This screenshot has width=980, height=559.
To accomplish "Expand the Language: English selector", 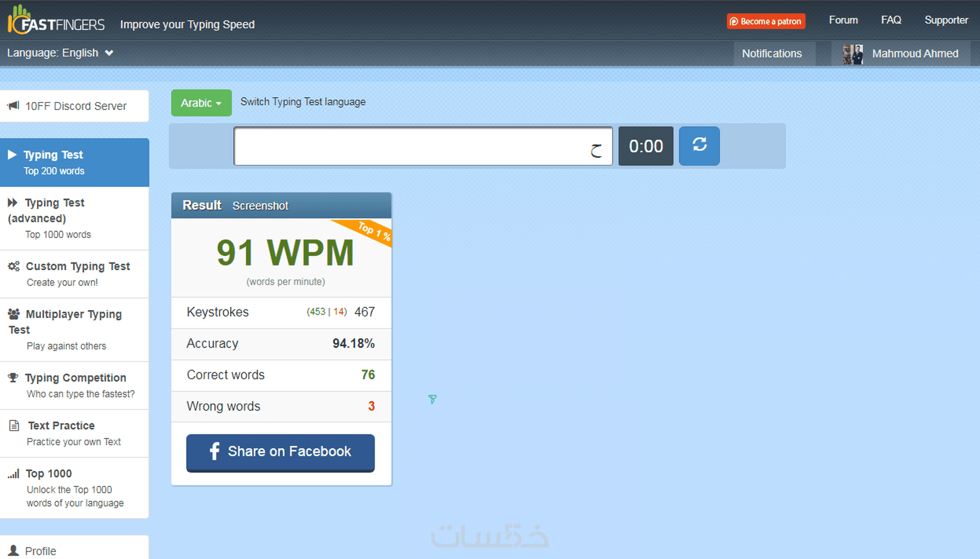I will (60, 53).
